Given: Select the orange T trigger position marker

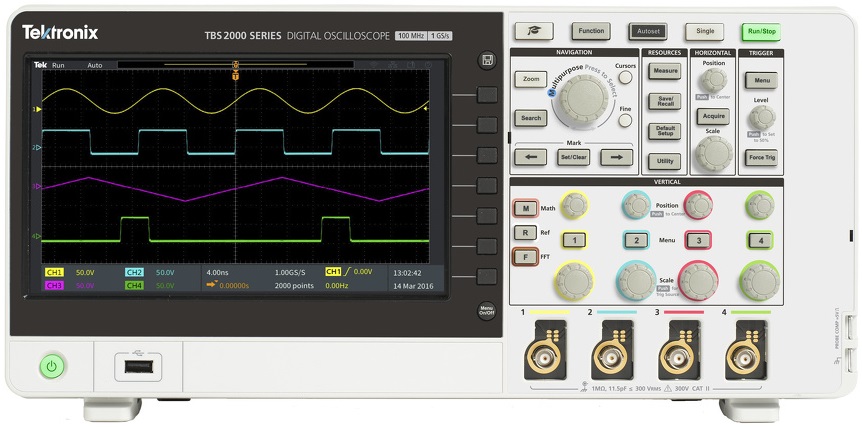Looking at the screenshot, I should click(236, 76).
